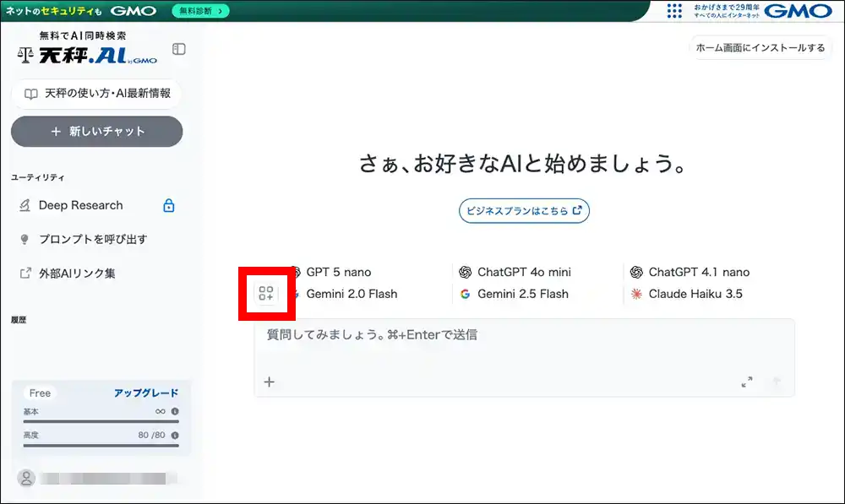Select the GPT 5 nano model
The height and width of the screenshot is (504, 845).
click(x=337, y=272)
